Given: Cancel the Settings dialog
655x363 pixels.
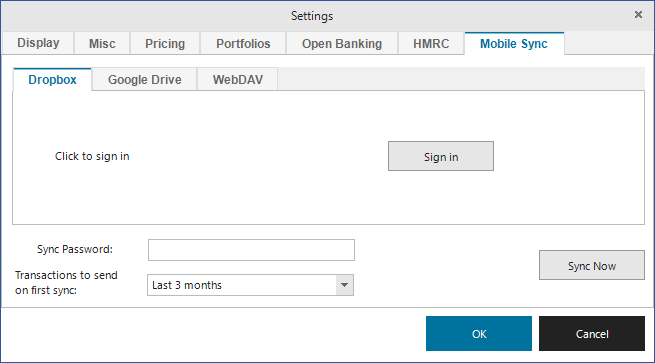Looking at the screenshot, I should point(592,333).
